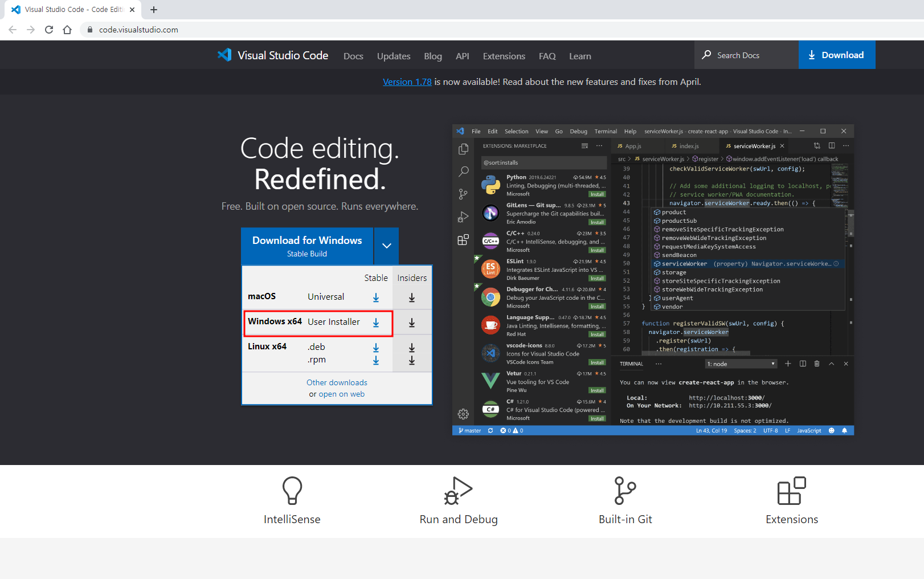Download Windows x64 Insiders installer
This screenshot has width=924, height=579.
(x=412, y=323)
